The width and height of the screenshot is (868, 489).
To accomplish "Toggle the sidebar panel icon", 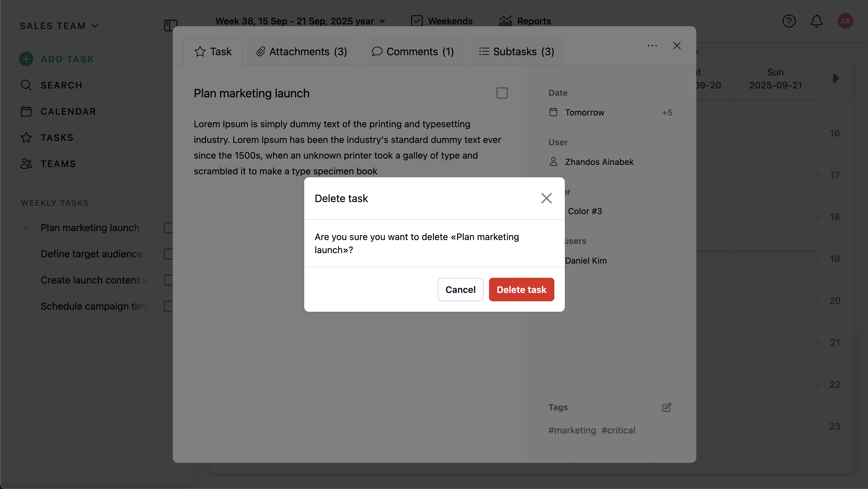I will point(170,25).
